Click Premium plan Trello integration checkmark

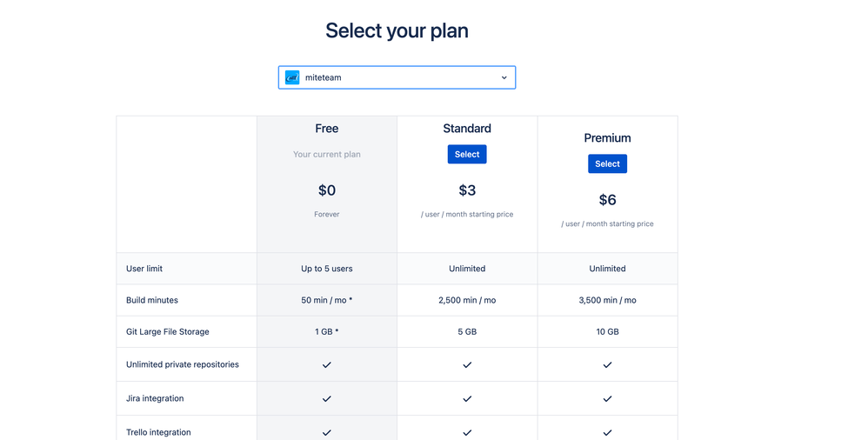tap(607, 433)
